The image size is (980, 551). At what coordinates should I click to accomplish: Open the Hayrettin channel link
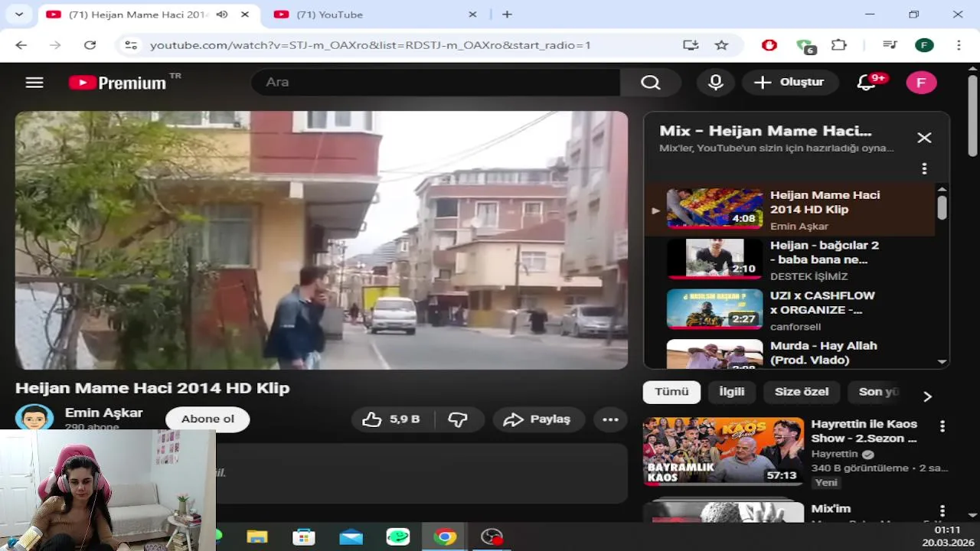(835, 454)
